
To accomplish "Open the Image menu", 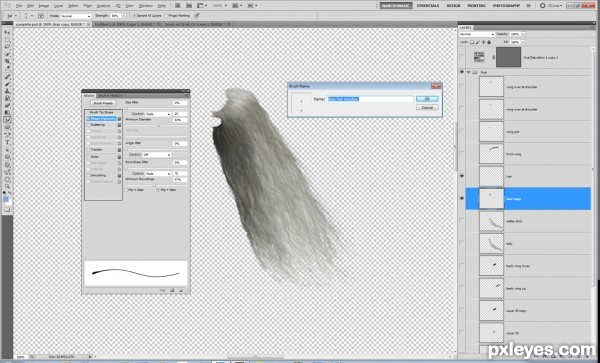I will tap(43, 6).
